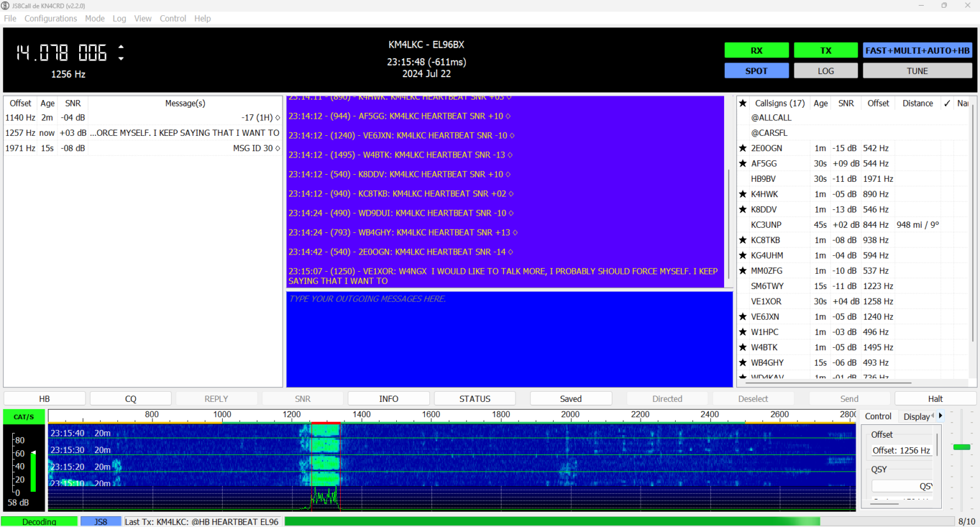Click the JS8Call app icon in title bar
This screenshot has width=980, height=527.
(6, 6)
